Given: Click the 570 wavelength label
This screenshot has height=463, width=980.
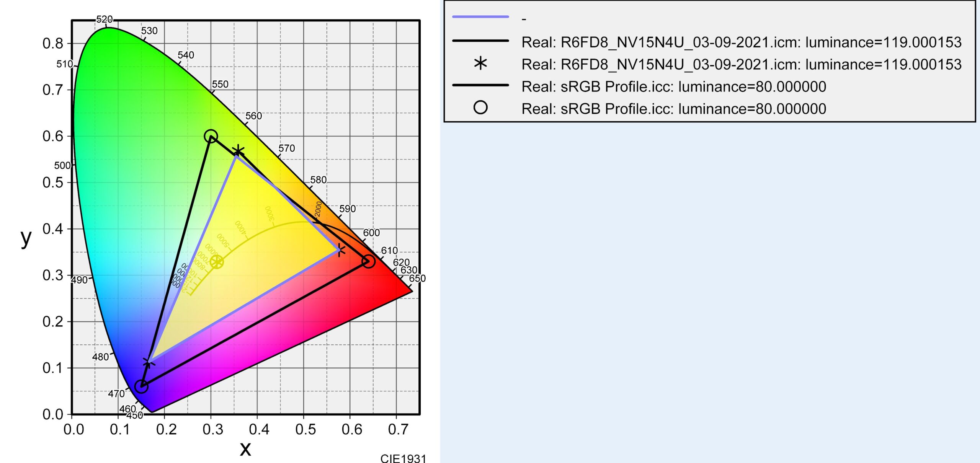Looking at the screenshot, I should click(x=287, y=148).
